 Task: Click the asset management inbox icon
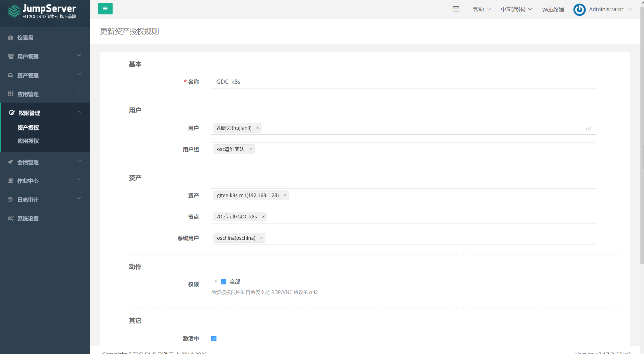click(x=10, y=75)
